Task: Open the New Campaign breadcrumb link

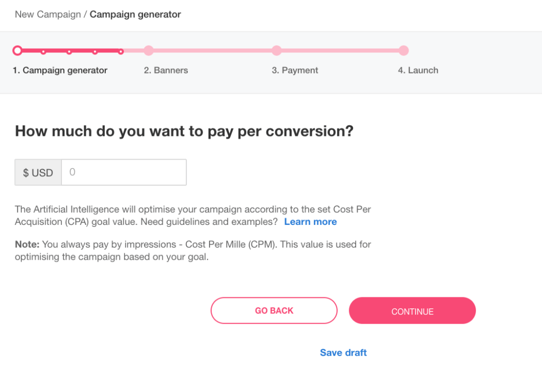Action: click(x=48, y=14)
